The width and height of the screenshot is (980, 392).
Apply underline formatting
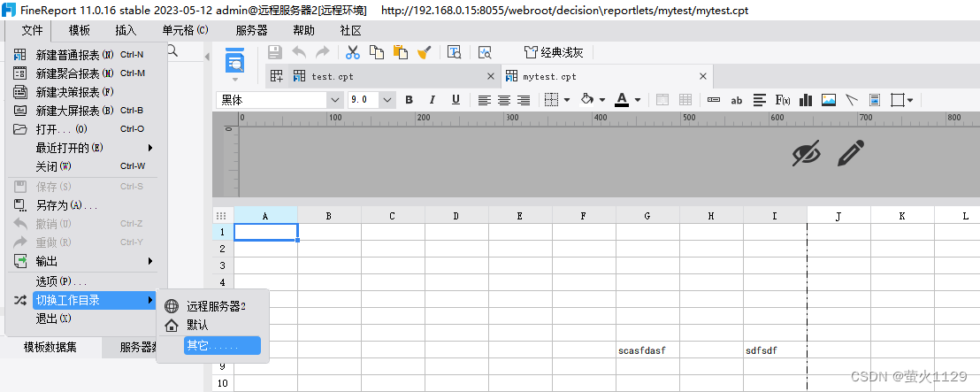click(x=456, y=100)
